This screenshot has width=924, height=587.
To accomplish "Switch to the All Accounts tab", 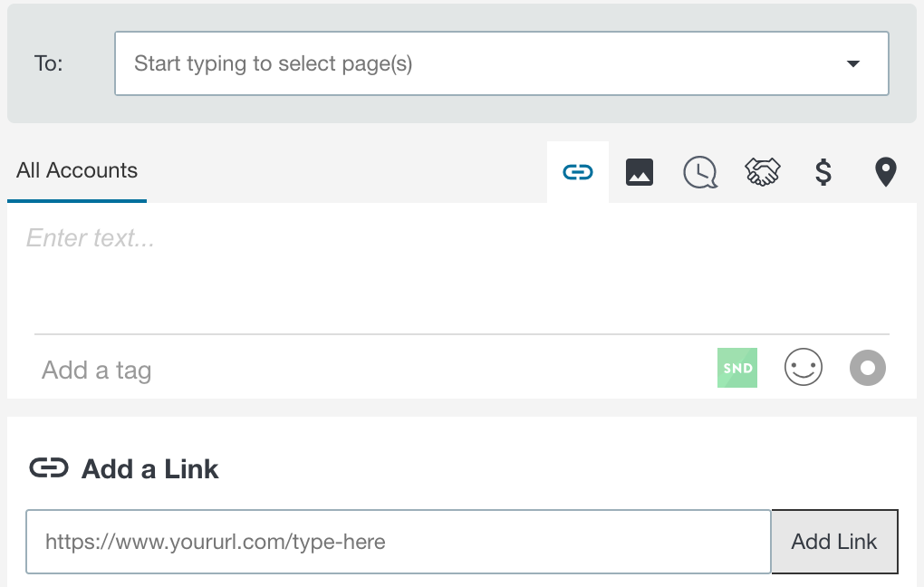I will (77, 171).
